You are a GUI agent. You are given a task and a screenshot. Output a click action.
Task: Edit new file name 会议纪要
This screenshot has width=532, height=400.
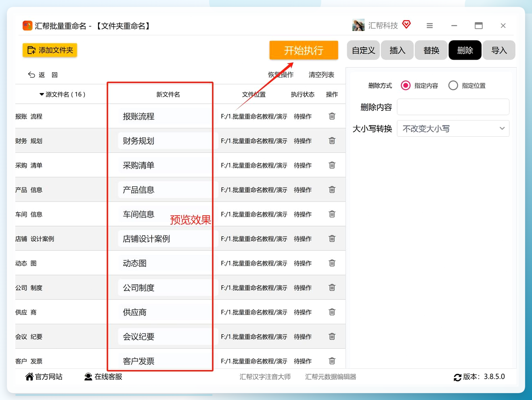[168, 337]
